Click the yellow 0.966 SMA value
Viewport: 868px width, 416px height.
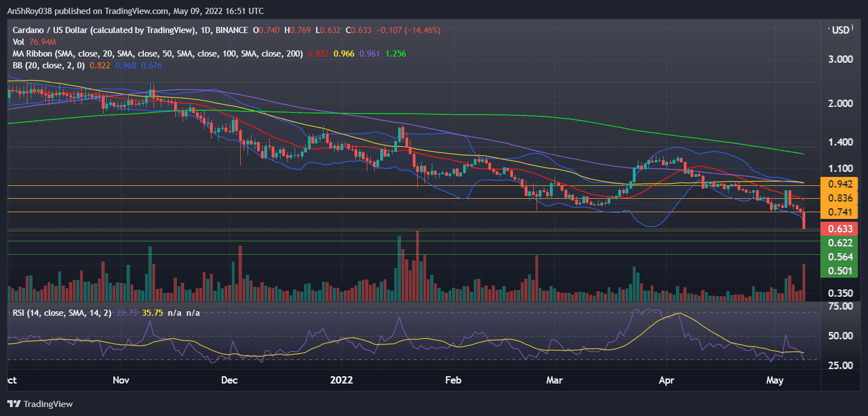343,53
